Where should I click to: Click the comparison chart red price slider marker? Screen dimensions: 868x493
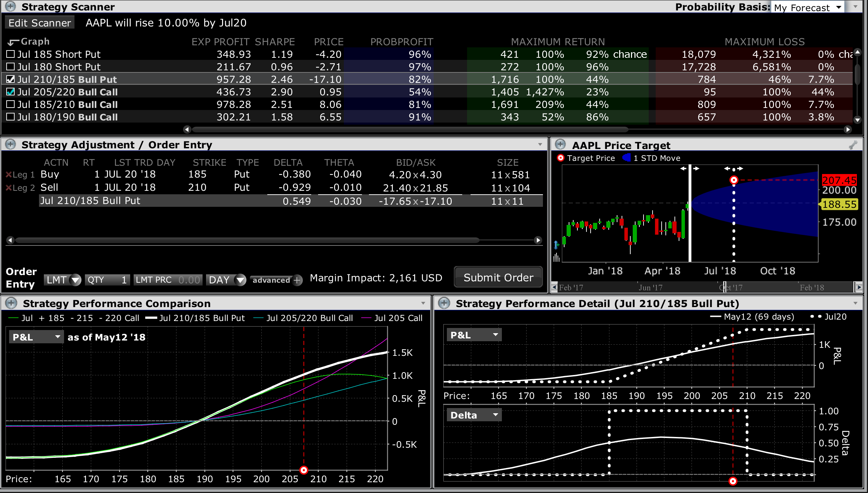pos(304,470)
